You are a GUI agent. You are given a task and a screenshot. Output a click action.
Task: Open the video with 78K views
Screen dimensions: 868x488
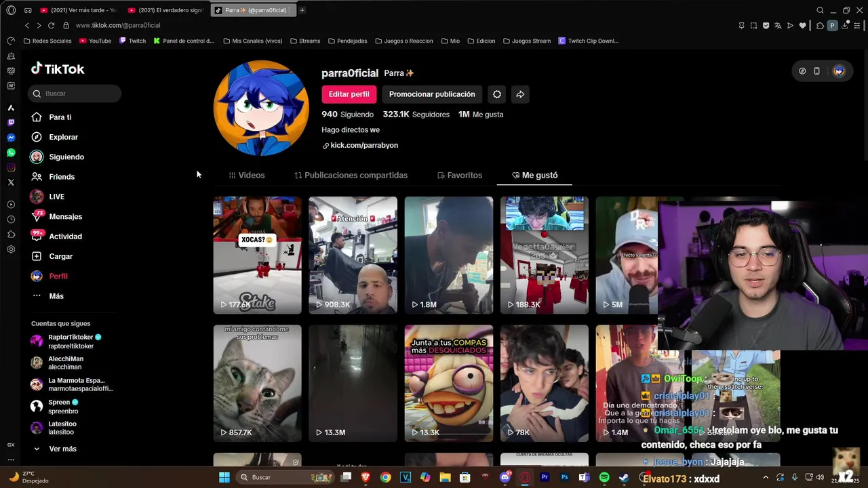coord(544,383)
